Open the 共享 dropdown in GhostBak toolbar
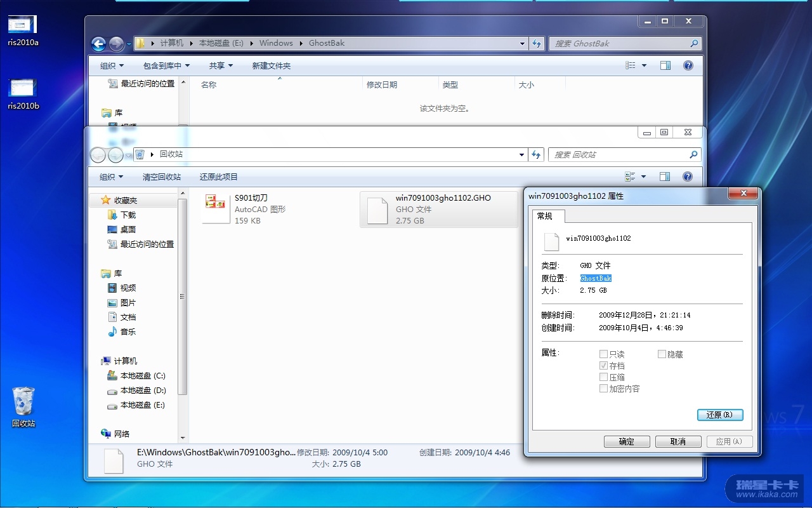This screenshot has width=812, height=508. (221, 66)
